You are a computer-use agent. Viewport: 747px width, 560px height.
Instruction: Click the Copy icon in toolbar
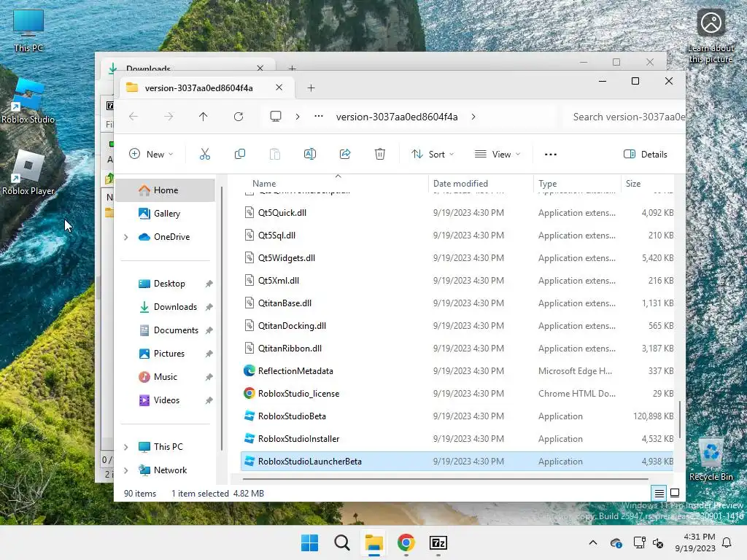[x=239, y=154]
